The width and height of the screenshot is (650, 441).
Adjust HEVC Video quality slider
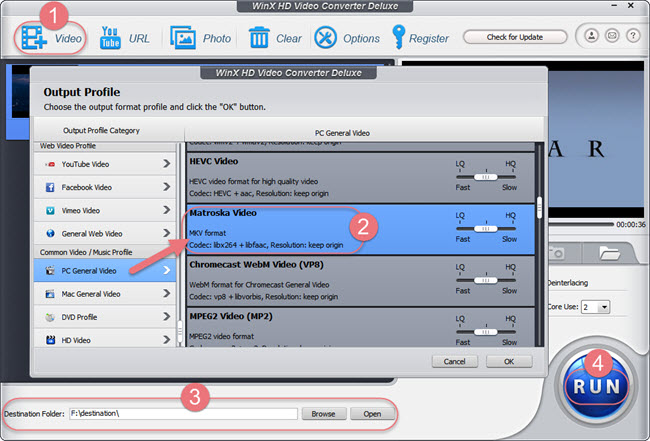pos(486,177)
